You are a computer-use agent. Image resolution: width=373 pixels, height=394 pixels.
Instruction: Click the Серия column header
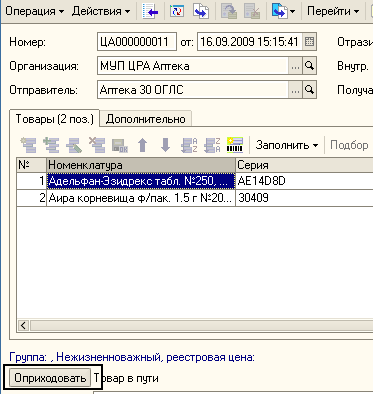click(304, 165)
